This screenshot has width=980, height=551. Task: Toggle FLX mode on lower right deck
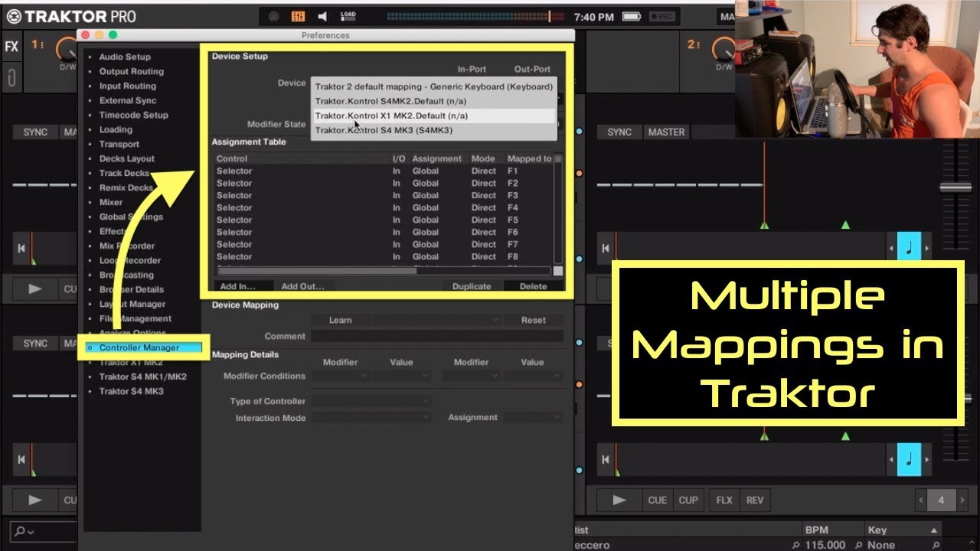click(x=724, y=500)
